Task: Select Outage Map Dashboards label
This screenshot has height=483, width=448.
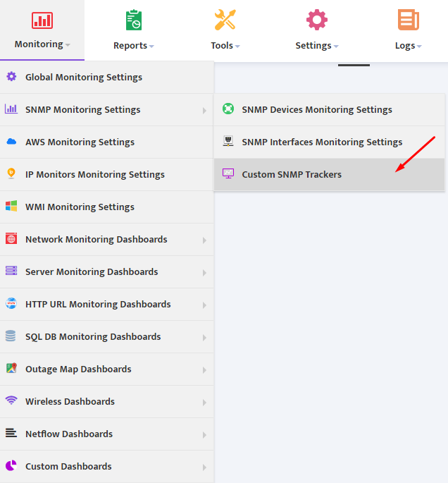Action: (x=78, y=369)
